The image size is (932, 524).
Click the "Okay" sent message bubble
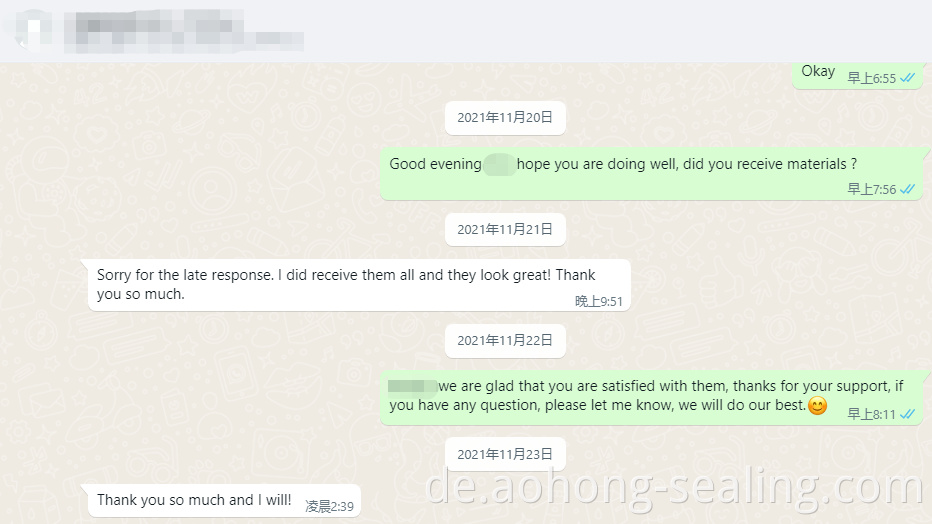[x=858, y=75]
